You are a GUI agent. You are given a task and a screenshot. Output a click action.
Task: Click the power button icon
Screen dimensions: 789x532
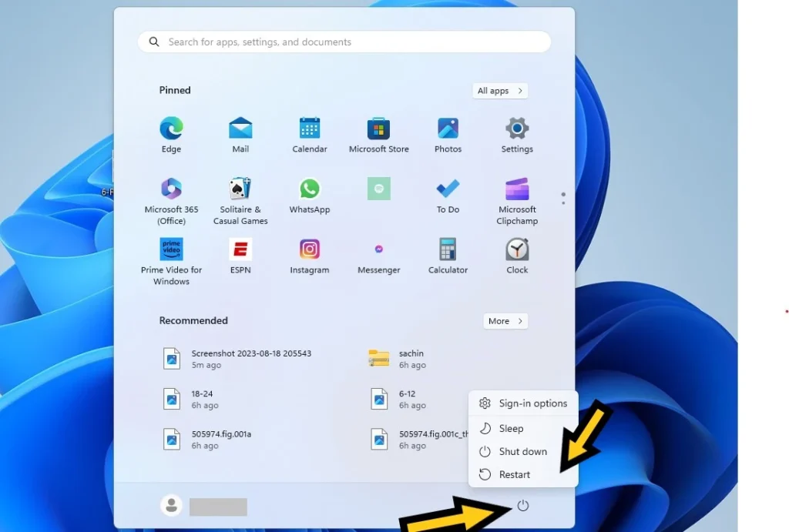523,505
